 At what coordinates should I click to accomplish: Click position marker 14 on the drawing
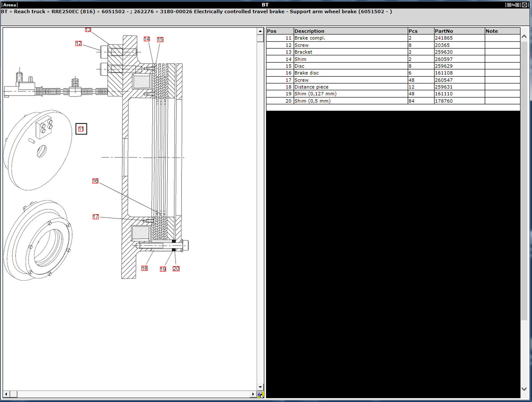click(x=147, y=39)
